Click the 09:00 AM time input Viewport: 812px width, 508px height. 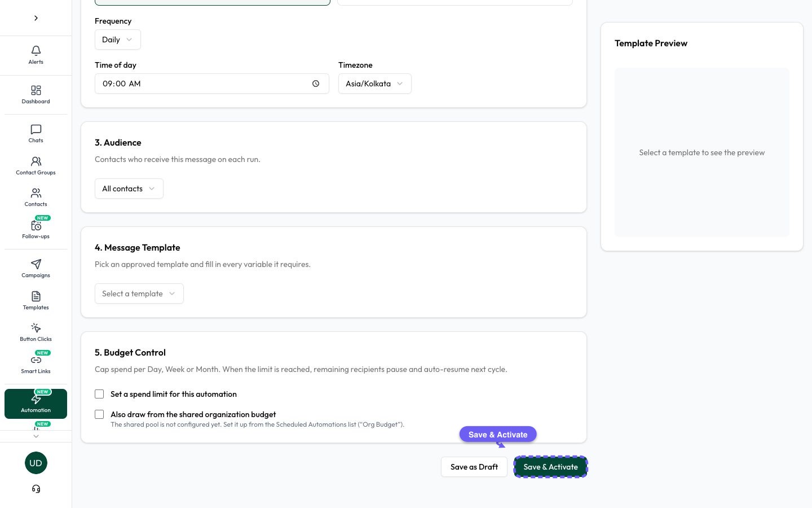click(211, 84)
